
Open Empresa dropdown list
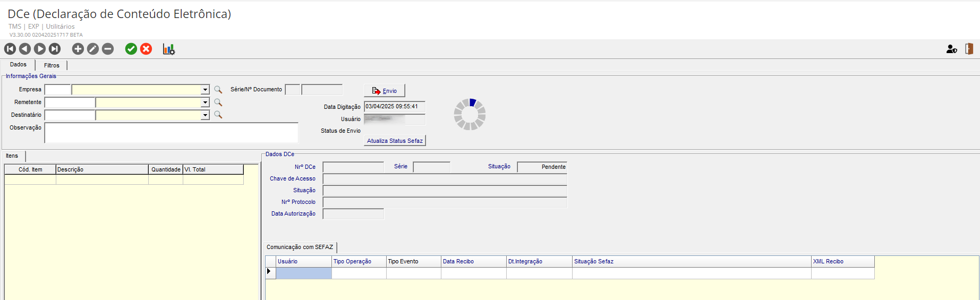pos(205,90)
